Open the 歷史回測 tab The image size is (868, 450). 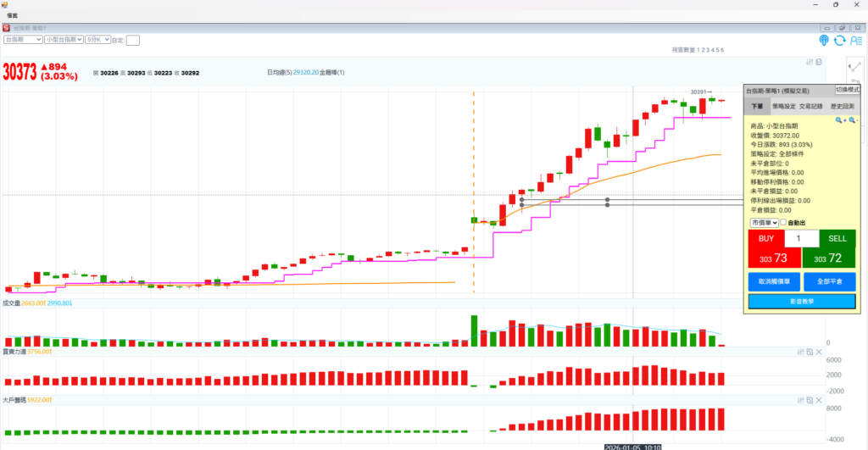[843, 107]
